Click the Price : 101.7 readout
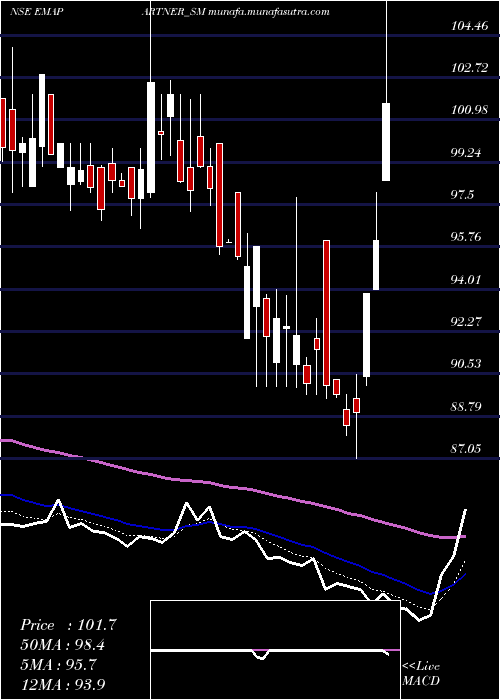This screenshot has width=500, height=700. pyautogui.click(x=68, y=625)
